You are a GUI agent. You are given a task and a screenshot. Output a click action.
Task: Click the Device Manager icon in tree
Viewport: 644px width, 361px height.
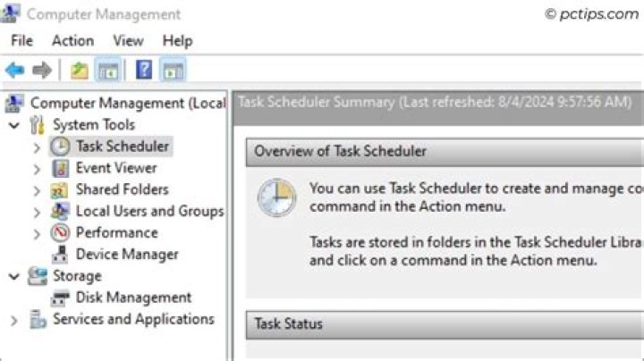pos(60,255)
